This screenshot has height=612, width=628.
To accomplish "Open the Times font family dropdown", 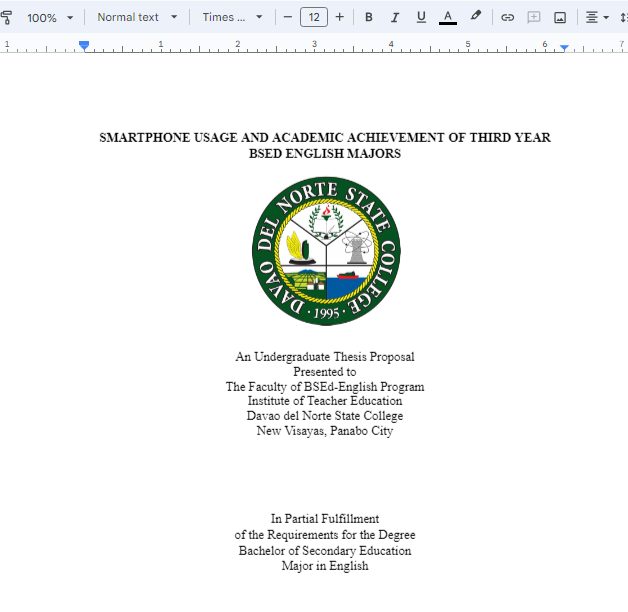I will pos(232,17).
